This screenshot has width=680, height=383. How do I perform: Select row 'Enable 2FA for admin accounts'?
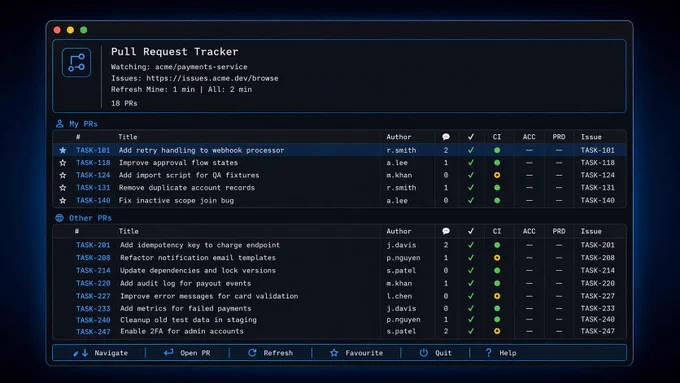click(340, 331)
